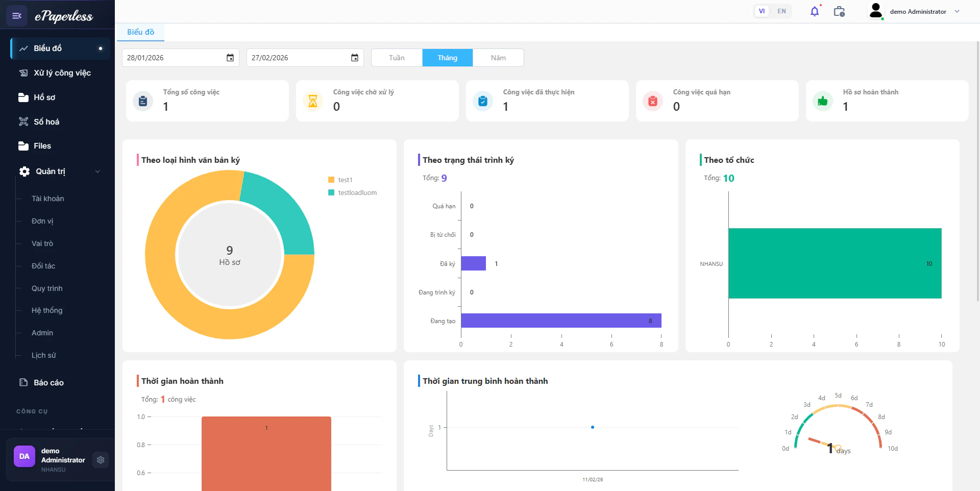Image resolution: width=980 pixels, height=491 pixels.
Task: Select Tài khoản under Quản trị
Action: (48, 199)
